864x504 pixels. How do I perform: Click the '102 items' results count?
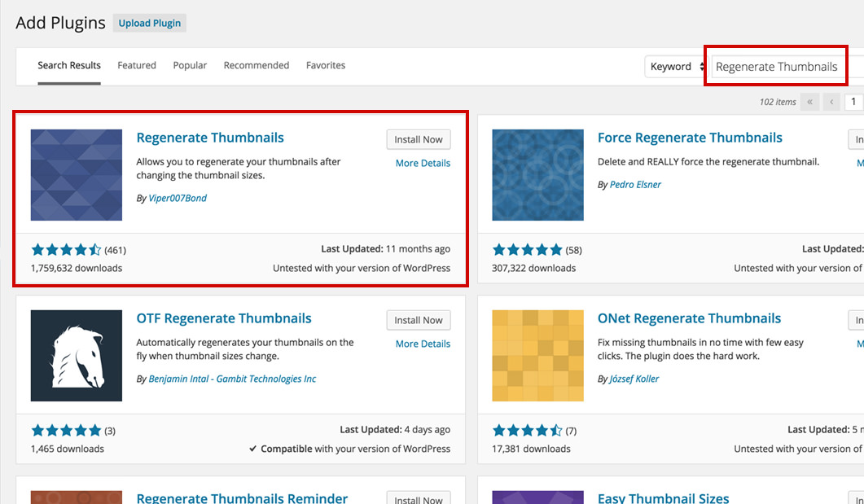[778, 102]
